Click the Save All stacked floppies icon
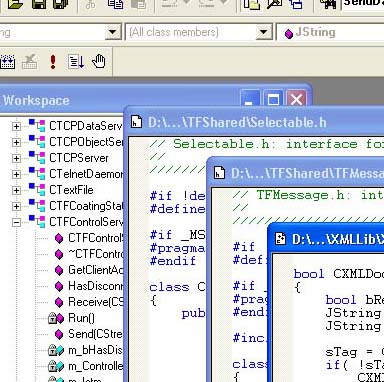Screen dimensions: 384x382 60,4
